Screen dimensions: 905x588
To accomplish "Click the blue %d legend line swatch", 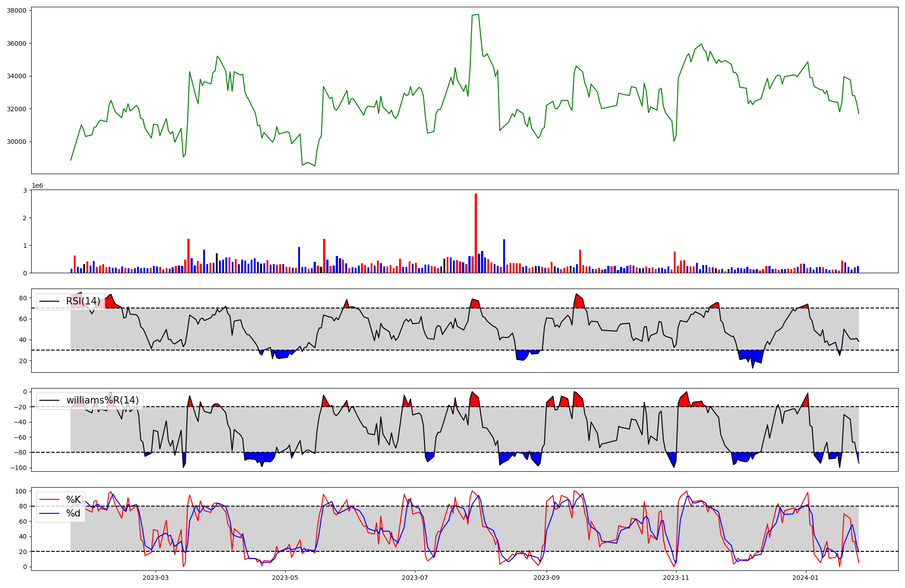I will [49, 513].
